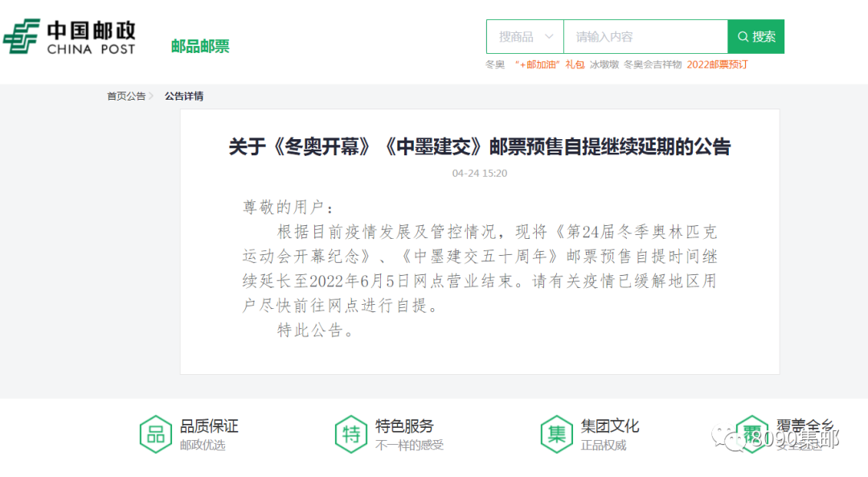Click the 04-24 15:20 timestamp
The image size is (868, 477).
pyautogui.click(x=479, y=174)
